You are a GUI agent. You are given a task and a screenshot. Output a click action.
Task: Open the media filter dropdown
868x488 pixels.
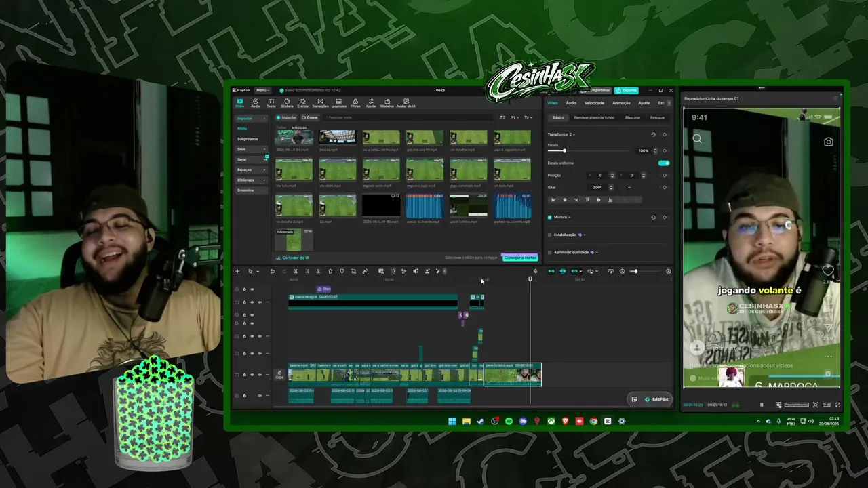point(528,117)
